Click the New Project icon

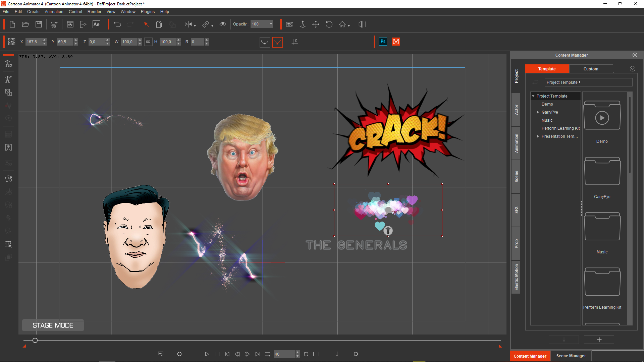[x=12, y=24]
